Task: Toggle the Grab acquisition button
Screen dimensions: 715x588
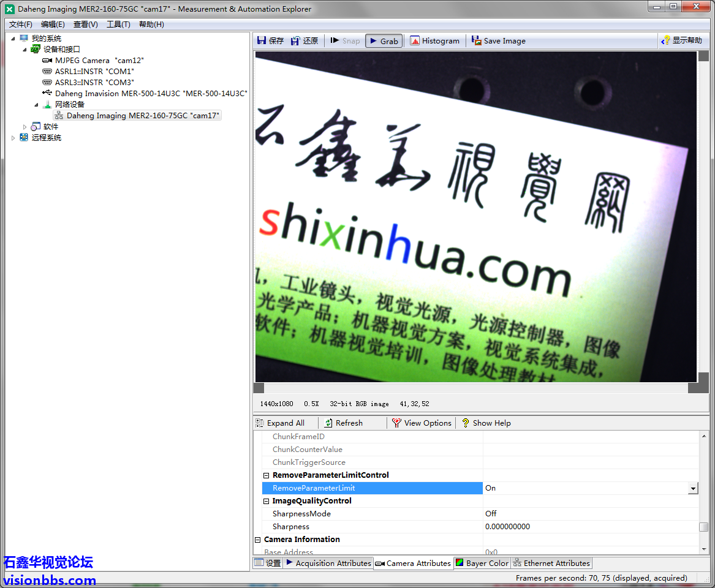Action: tap(384, 41)
